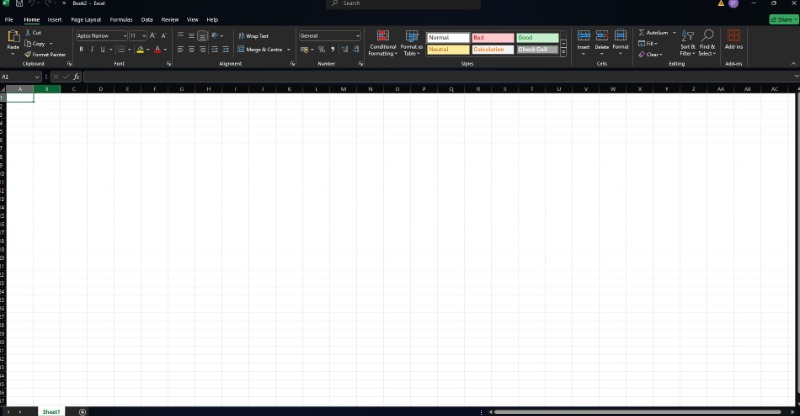This screenshot has height=416, width=800.
Task: Open the General number format dropdown
Action: pos(358,36)
